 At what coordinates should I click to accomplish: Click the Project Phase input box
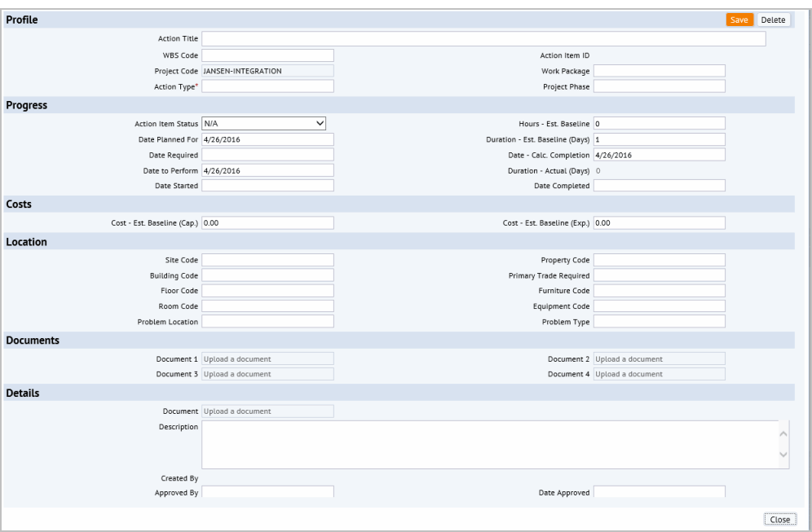pyautogui.click(x=659, y=86)
